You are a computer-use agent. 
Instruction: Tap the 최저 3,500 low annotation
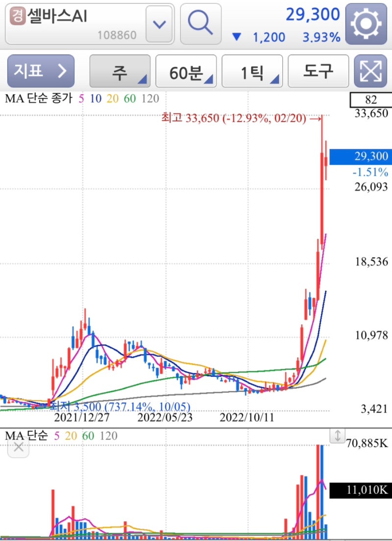(121, 406)
